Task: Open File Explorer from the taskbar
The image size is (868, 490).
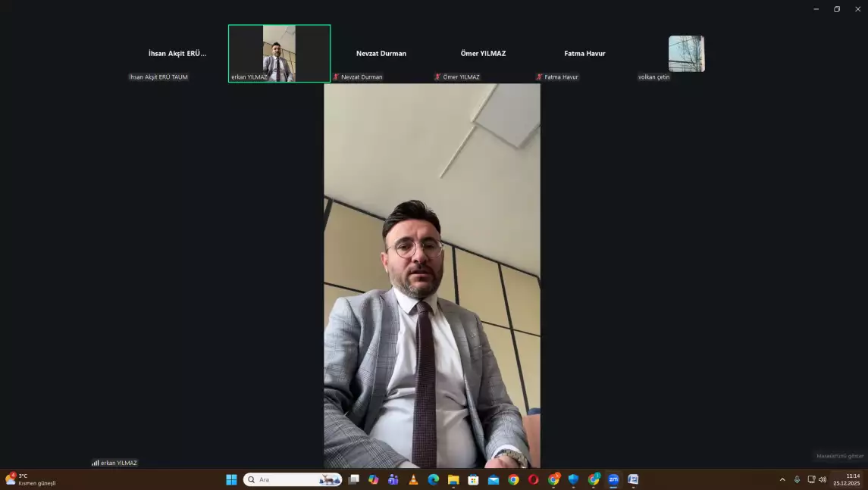Action: [x=453, y=479]
